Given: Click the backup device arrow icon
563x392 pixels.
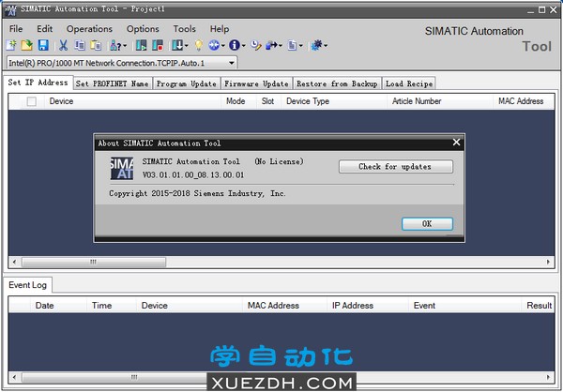Looking at the screenshot, I should coord(271,45).
